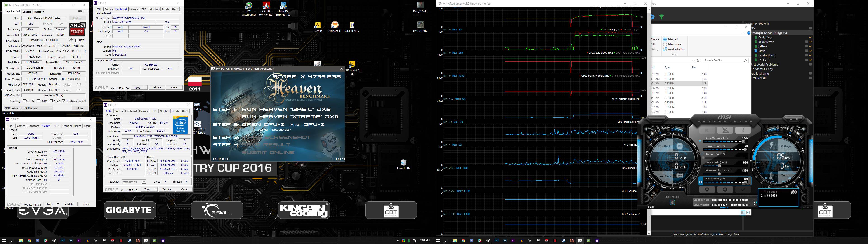Toggle PhysX checkbox in GPU-Z
This screenshot has height=244, width=868.
coord(51,101)
